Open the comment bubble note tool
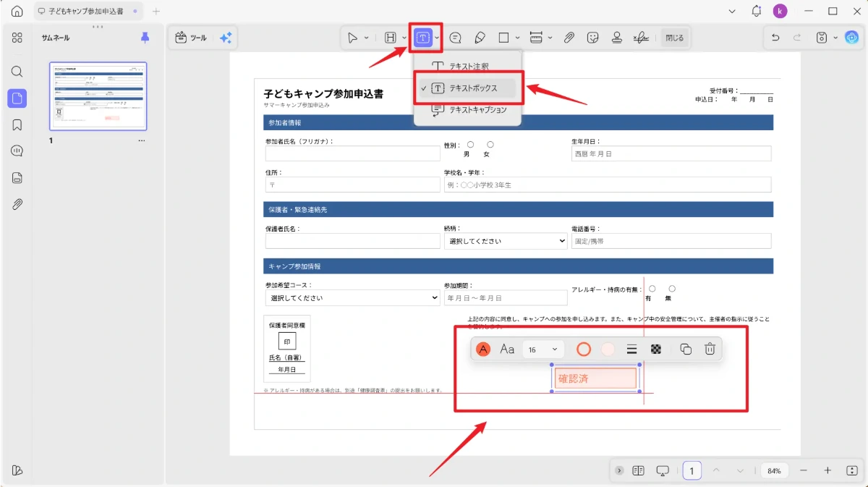Image resolution: width=868 pixels, height=487 pixels. 456,38
